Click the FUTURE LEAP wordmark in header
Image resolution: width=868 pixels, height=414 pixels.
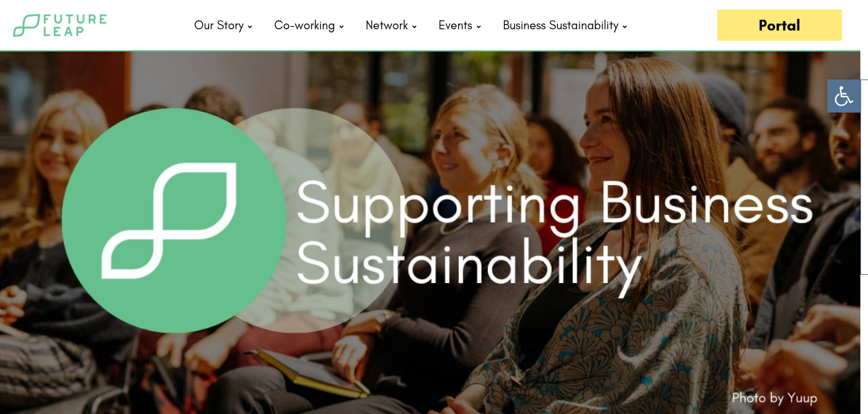76,25
